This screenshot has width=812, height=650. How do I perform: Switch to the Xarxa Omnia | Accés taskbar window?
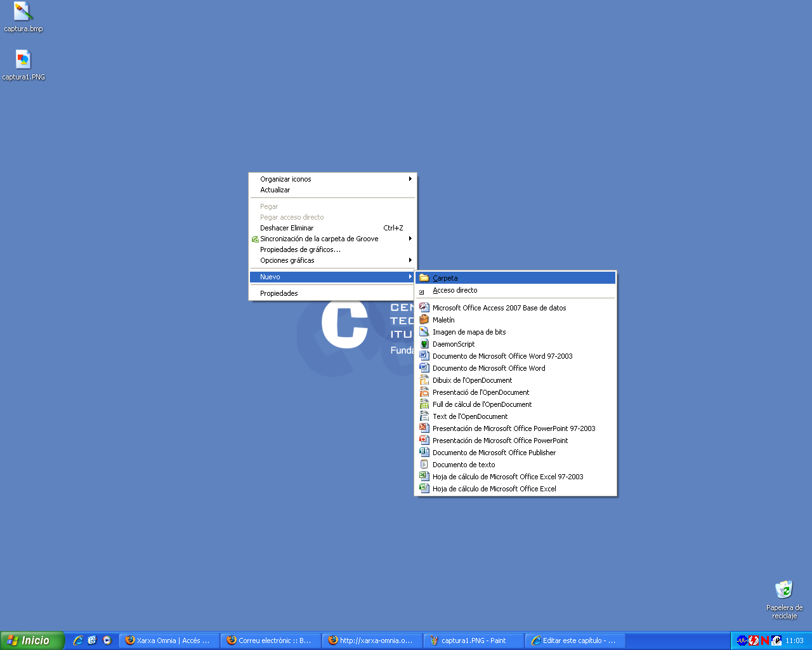(x=169, y=640)
